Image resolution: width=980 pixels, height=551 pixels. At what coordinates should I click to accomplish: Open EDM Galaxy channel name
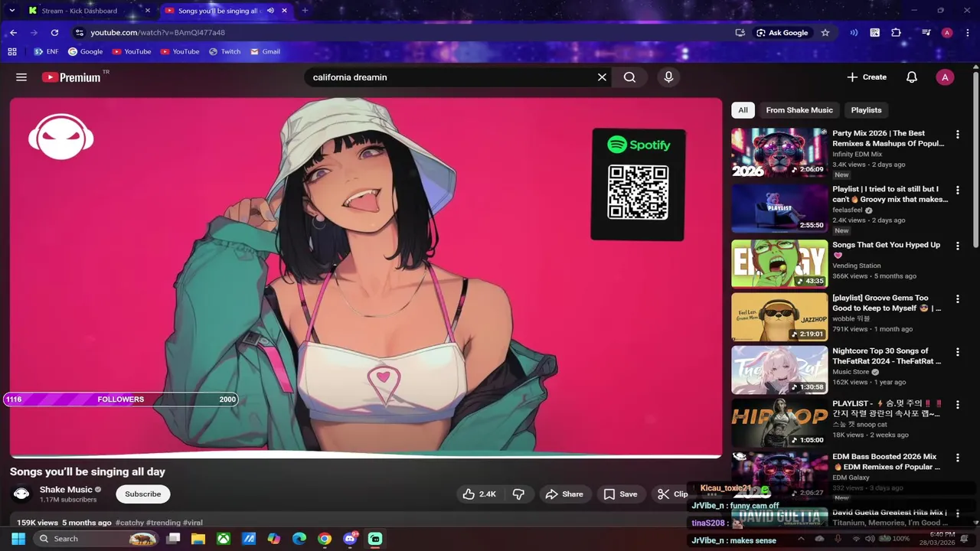(x=851, y=478)
